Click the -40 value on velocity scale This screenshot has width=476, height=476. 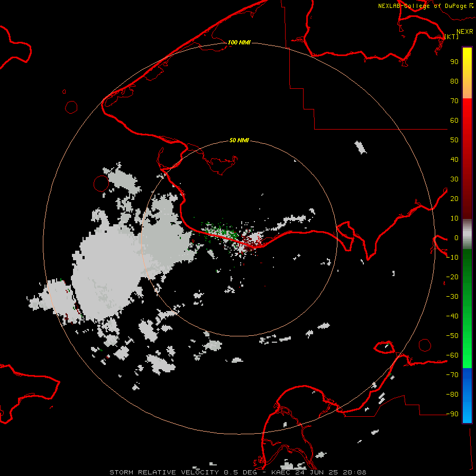coord(452,316)
